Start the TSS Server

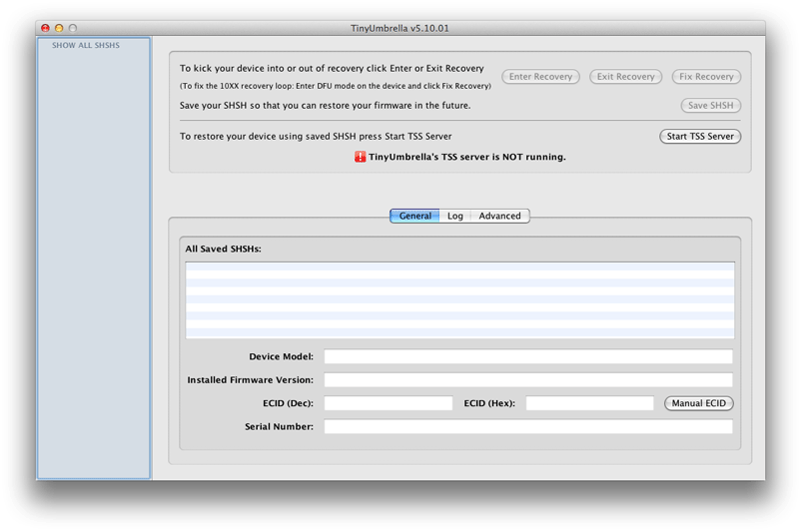[x=700, y=137]
